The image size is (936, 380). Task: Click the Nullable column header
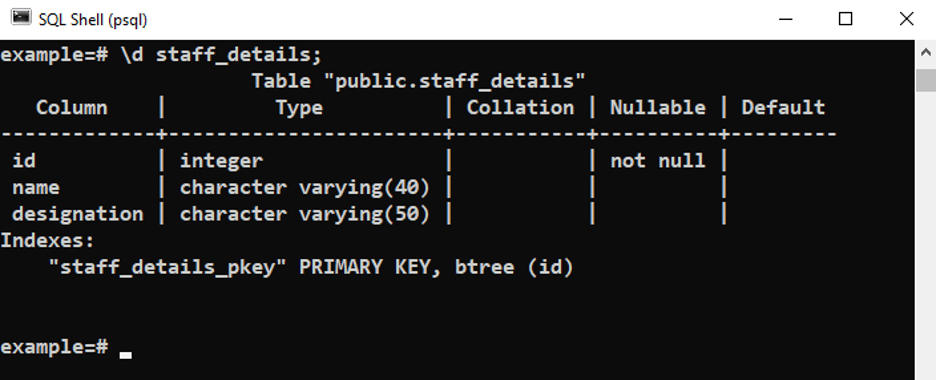(657, 107)
